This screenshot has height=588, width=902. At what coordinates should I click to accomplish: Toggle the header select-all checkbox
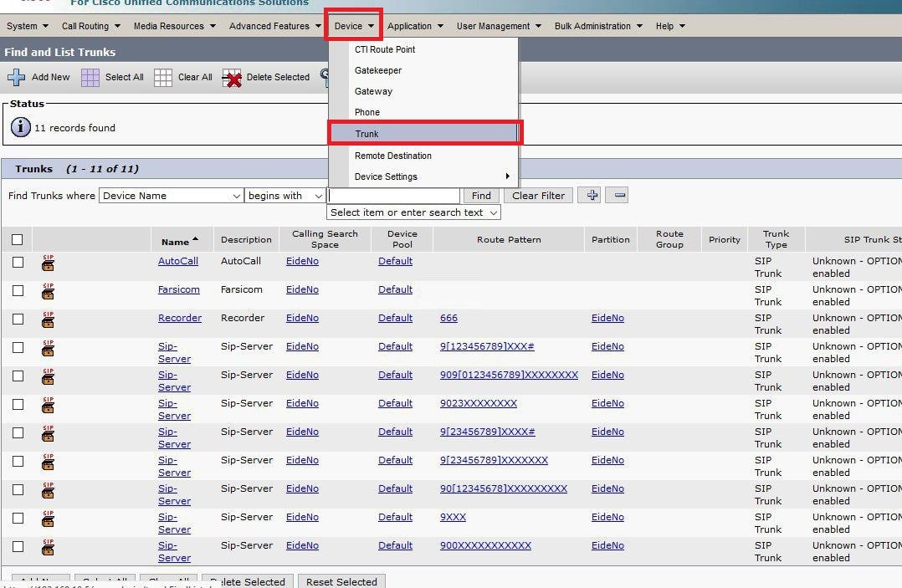(18, 240)
